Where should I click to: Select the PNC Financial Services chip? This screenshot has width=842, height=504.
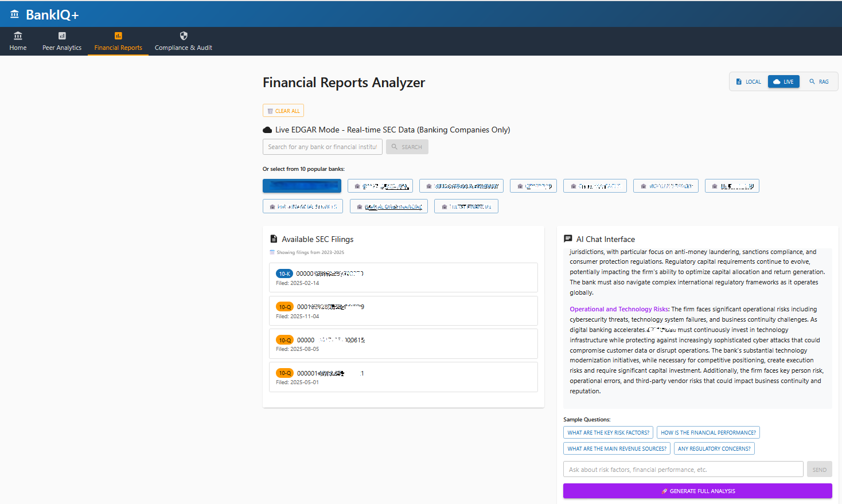(x=303, y=207)
